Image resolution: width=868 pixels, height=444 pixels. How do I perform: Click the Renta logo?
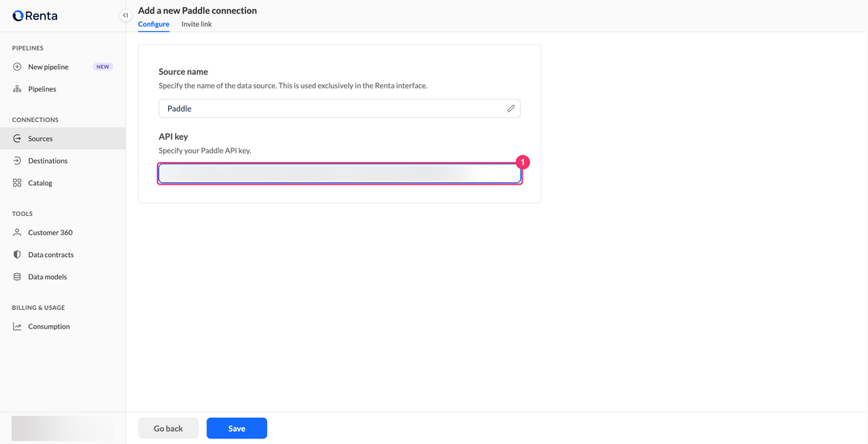pyautogui.click(x=35, y=16)
